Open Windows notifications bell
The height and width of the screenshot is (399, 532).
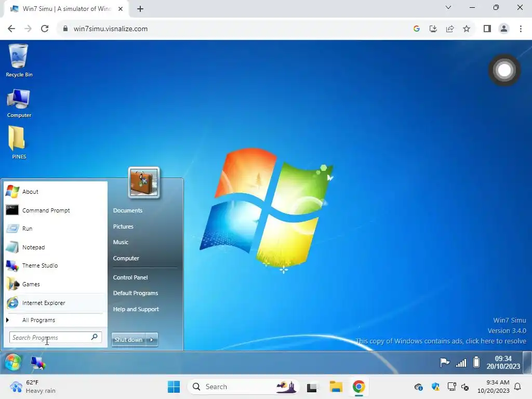coord(518,387)
